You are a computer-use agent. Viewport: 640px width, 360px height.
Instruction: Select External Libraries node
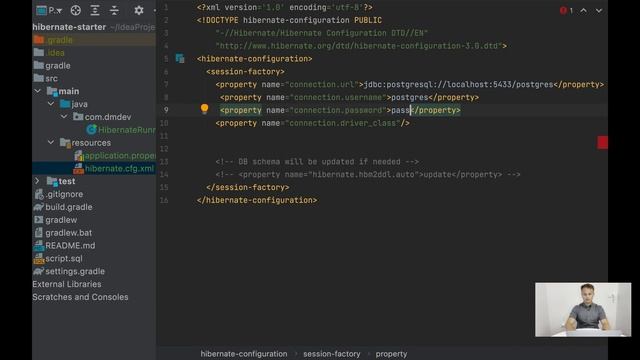(x=67, y=284)
